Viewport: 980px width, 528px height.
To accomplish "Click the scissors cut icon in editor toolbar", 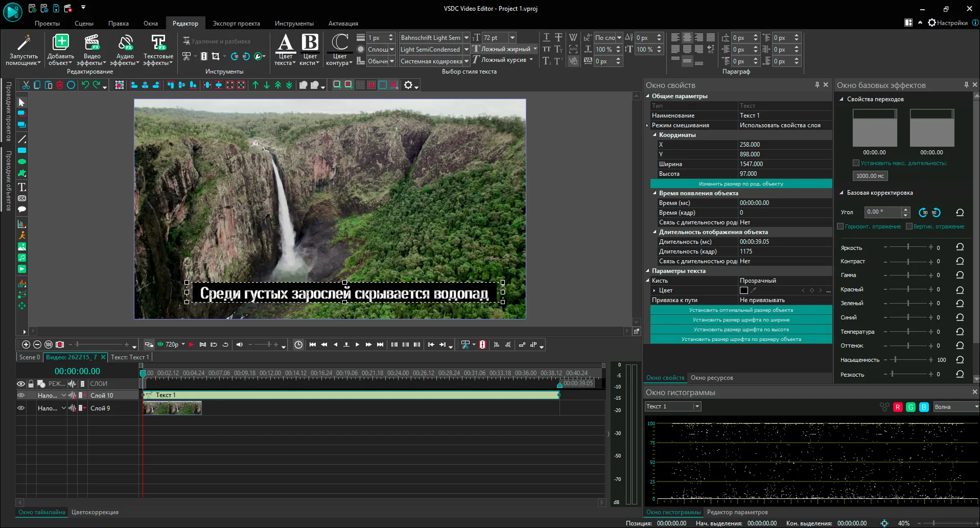I will (x=26, y=85).
